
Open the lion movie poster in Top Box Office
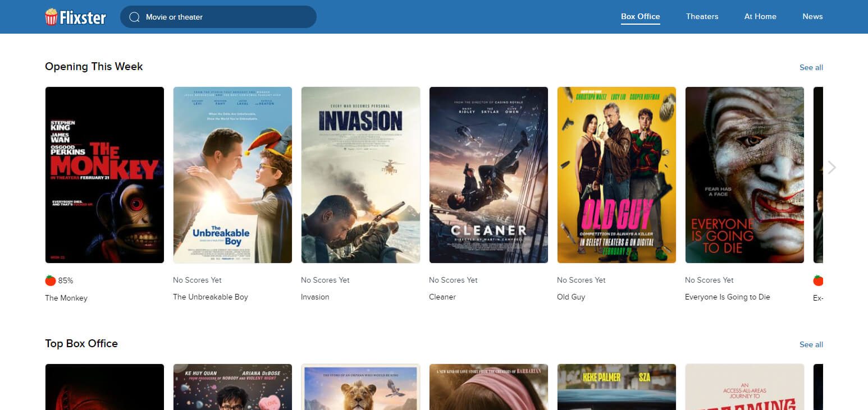(x=360, y=386)
